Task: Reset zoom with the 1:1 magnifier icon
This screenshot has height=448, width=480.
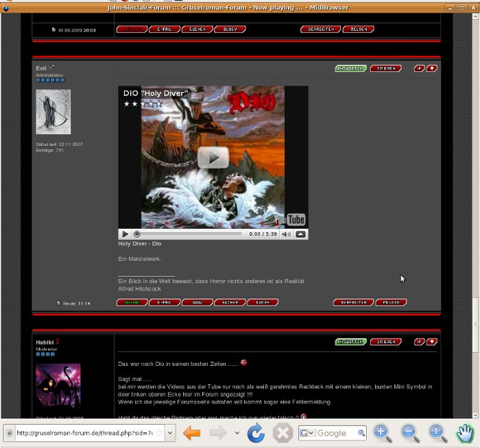Action: tap(437, 433)
